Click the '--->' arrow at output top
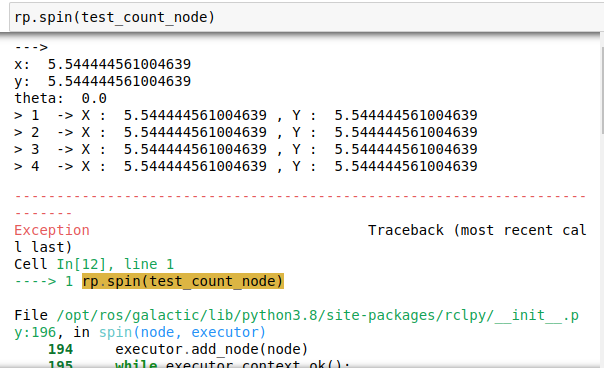 31,47
